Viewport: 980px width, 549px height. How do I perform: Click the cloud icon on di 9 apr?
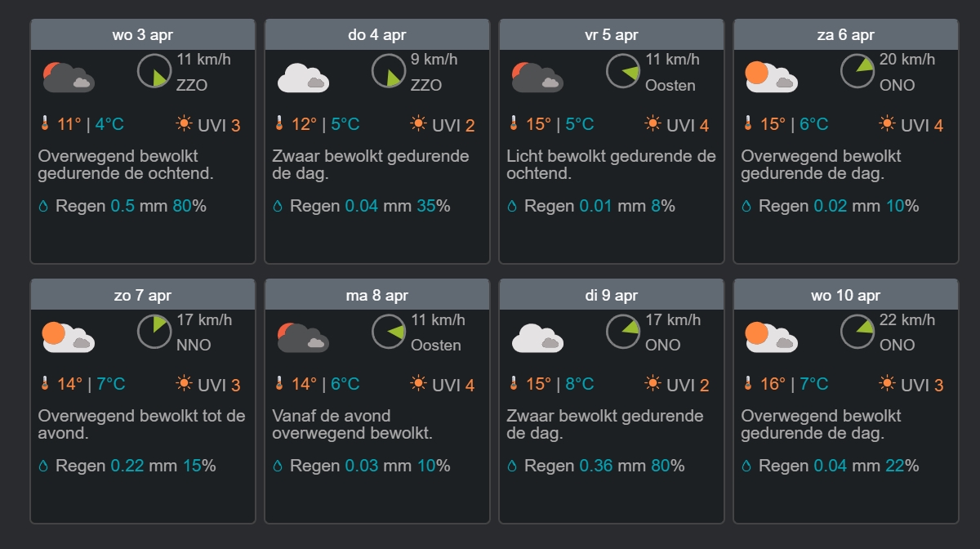point(537,337)
